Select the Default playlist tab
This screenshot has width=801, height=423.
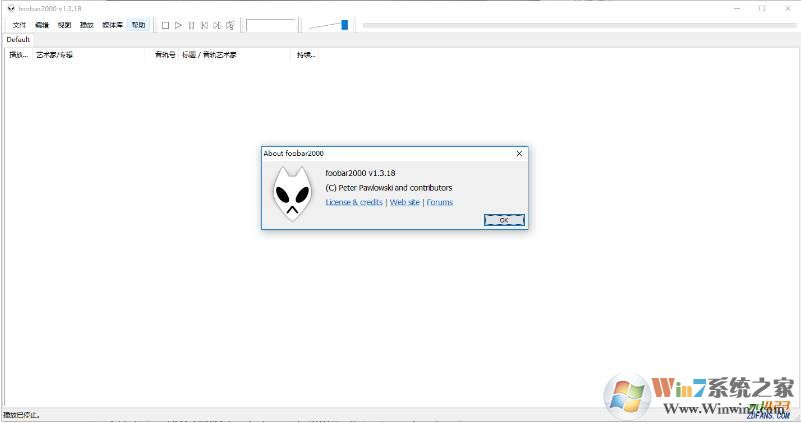pyautogui.click(x=18, y=39)
